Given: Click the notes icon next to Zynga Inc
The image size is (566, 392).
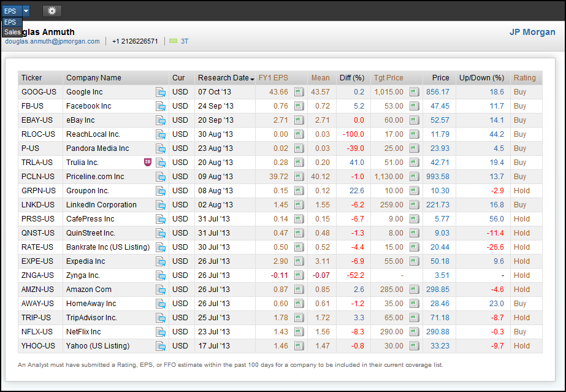Looking at the screenshot, I should coord(161,275).
